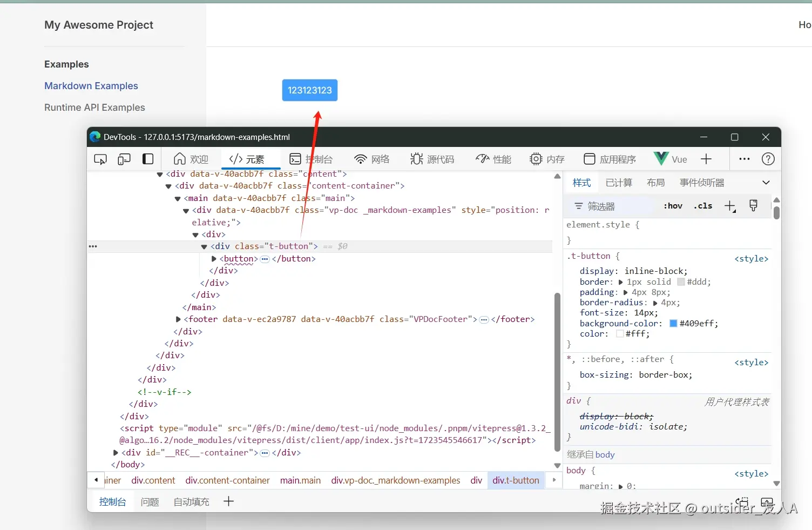Open the Console (控制台) tab
Image resolution: width=812 pixels, height=530 pixels.
click(x=312, y=159)
